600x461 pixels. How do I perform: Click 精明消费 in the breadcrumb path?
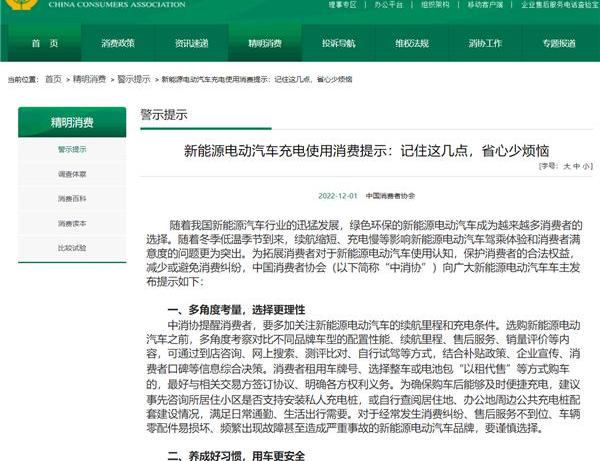pyautogui.click(x=89, y=78)
